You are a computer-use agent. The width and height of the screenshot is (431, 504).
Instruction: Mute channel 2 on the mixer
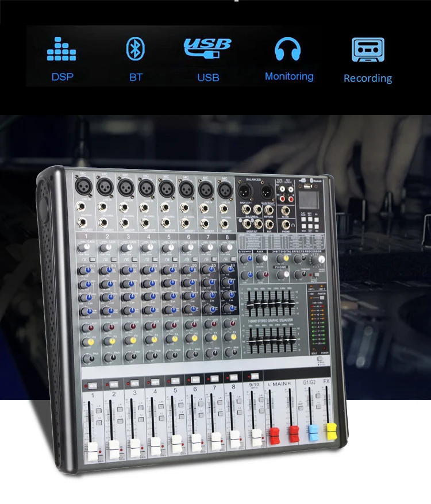pos(113,384)
